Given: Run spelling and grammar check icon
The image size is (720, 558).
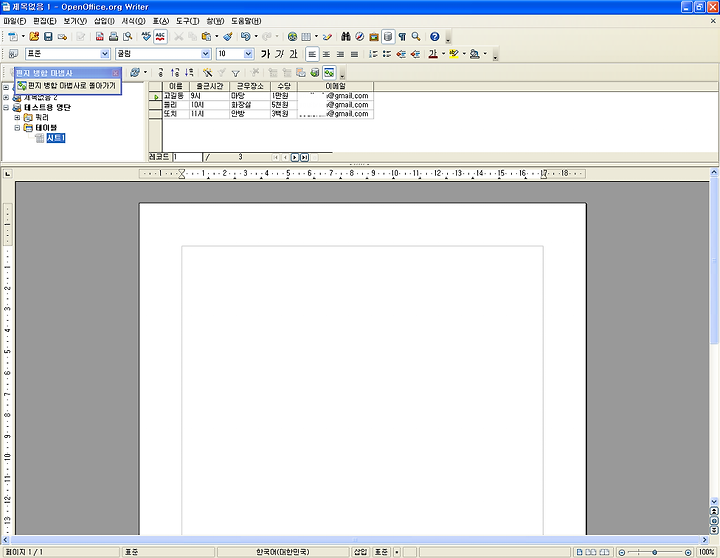Looking at the screenshot, I should coord(146,37).
